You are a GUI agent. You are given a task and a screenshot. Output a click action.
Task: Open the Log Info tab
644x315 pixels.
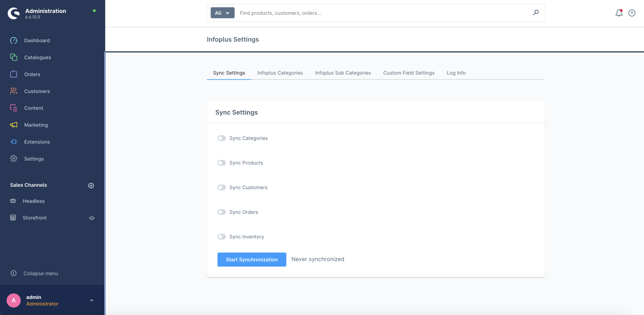point(456,73)
